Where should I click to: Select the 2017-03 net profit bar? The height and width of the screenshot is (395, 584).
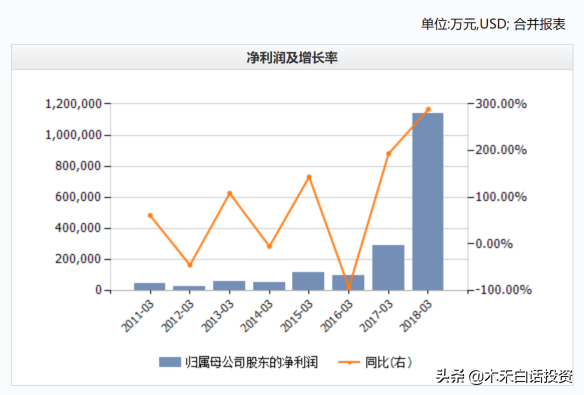pyautogui.click(x=388, y=267)
